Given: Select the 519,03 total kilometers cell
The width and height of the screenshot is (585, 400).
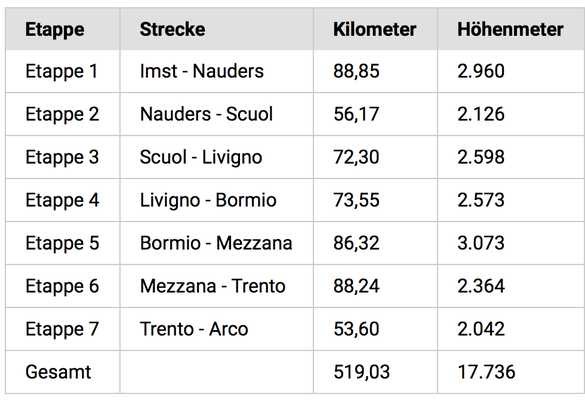Looking at the screenshot, I should pos(375,372).
